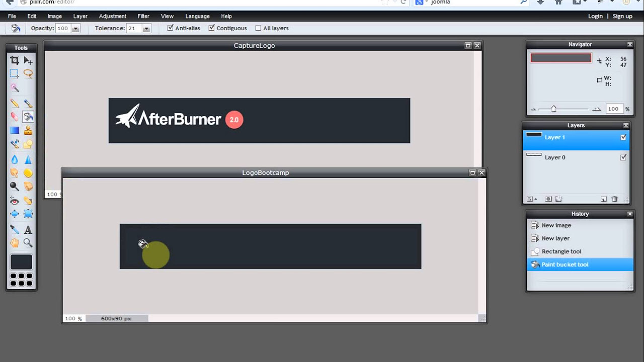Select the Hand pan tool
Image resolution: width=644 pixels, height=362 pixels.
[15, 243]
